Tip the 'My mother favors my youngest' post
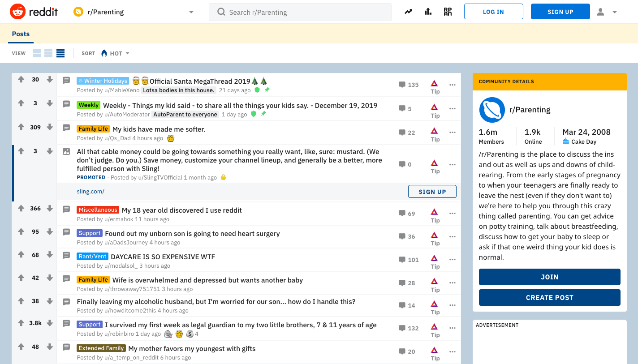The image size is (638, 364). tap(435, 354)
